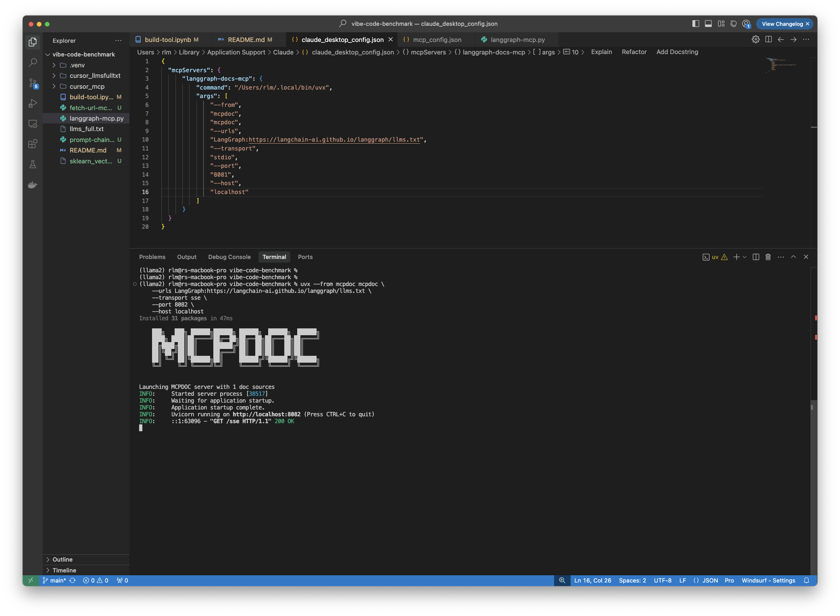
Task: Open the Run and Debug icon
Action: pyautogui.click(x=33, y=103)
